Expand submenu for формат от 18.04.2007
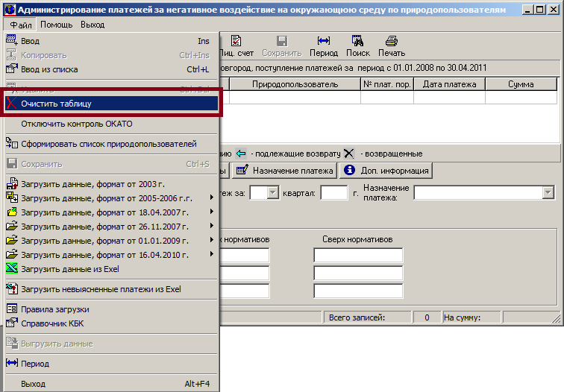Image resolution: width=564 pixels, height=392 pixels. click(104, 212)
